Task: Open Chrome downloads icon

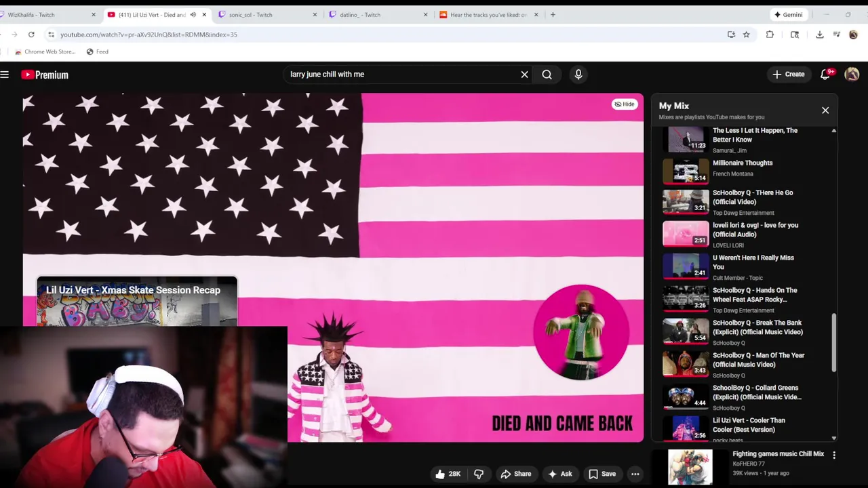Action: pos(820,35)
